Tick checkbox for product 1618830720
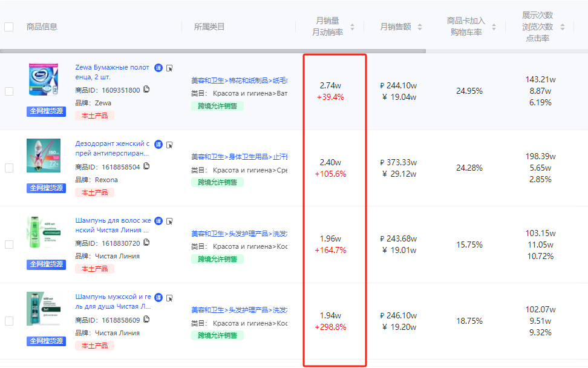588x368 pixels. 9,245
